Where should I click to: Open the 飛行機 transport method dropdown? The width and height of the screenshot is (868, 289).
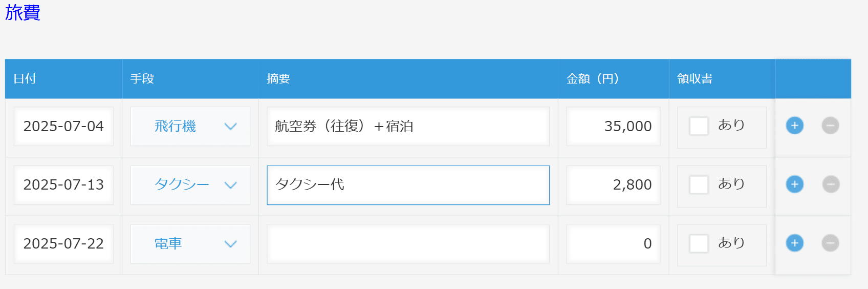(x=190, y=127)
